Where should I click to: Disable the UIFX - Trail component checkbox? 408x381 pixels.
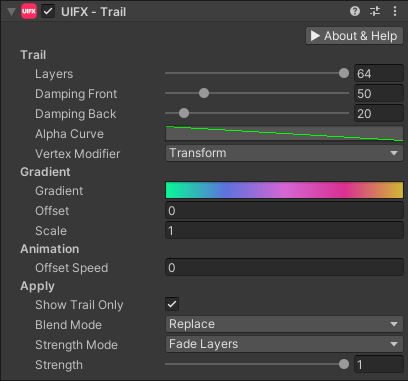(48, 12)
